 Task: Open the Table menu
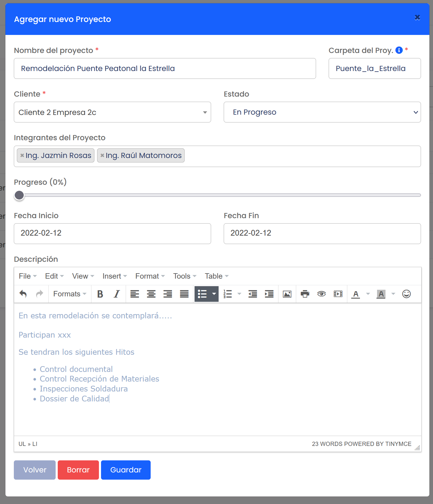point(216,276)
